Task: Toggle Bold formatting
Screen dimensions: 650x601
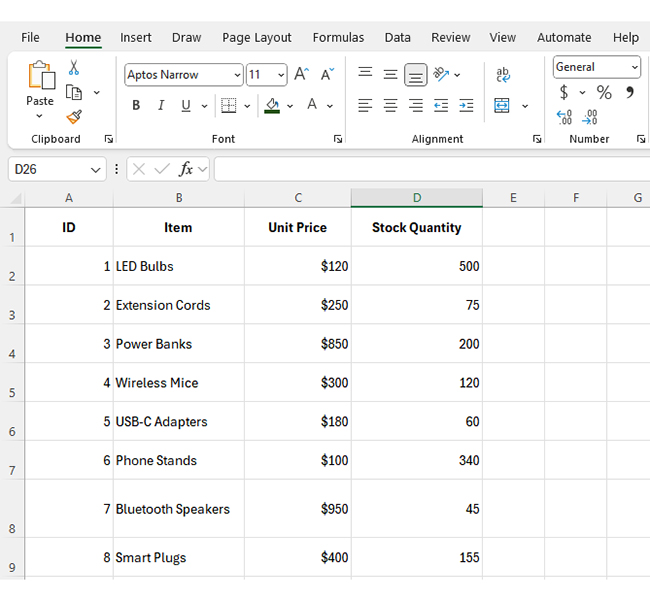Action: point(136,106)
